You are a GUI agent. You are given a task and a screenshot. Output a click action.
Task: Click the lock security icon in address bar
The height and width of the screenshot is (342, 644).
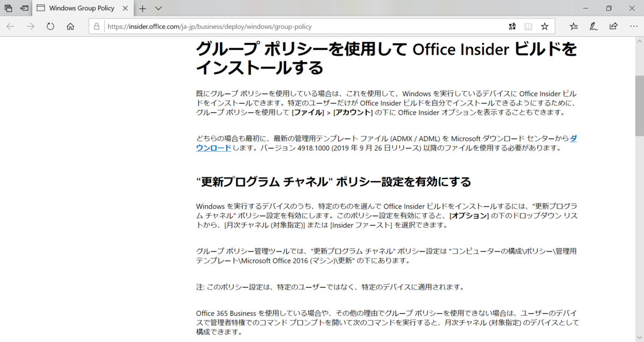(x=97, y=26)
